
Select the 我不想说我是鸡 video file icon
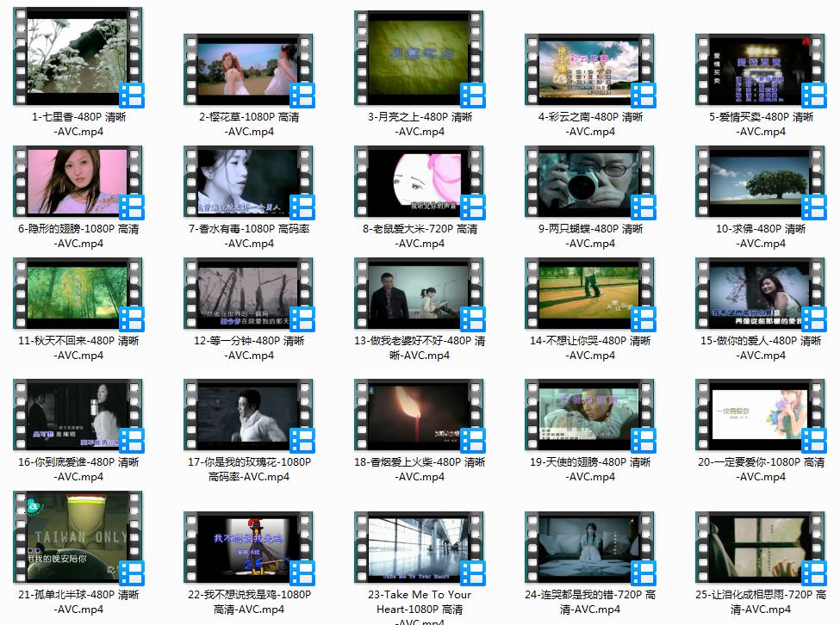point(249,548)
